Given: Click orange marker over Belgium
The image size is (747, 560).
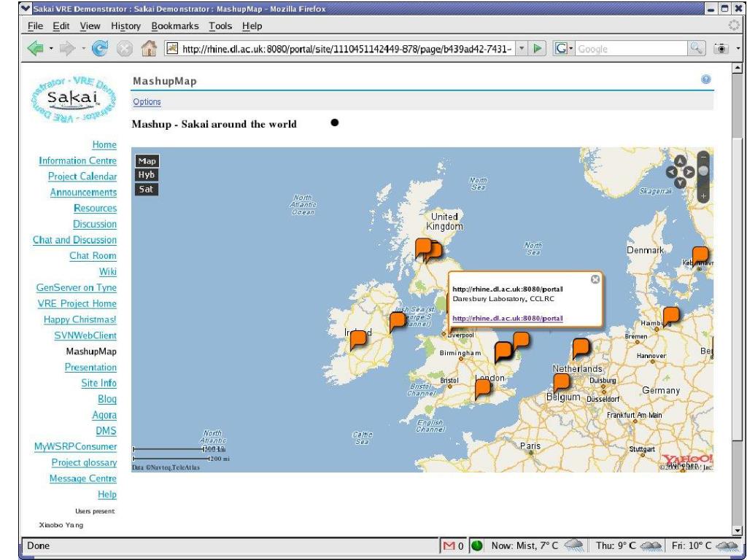Looking at the screenshot, I should click(561, 384).
